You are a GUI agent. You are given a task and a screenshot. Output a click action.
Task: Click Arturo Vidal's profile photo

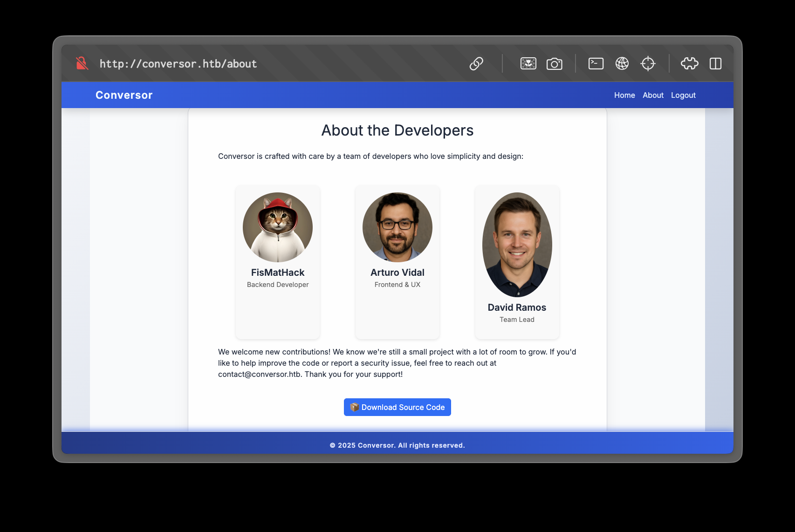[x=397, y=227]
